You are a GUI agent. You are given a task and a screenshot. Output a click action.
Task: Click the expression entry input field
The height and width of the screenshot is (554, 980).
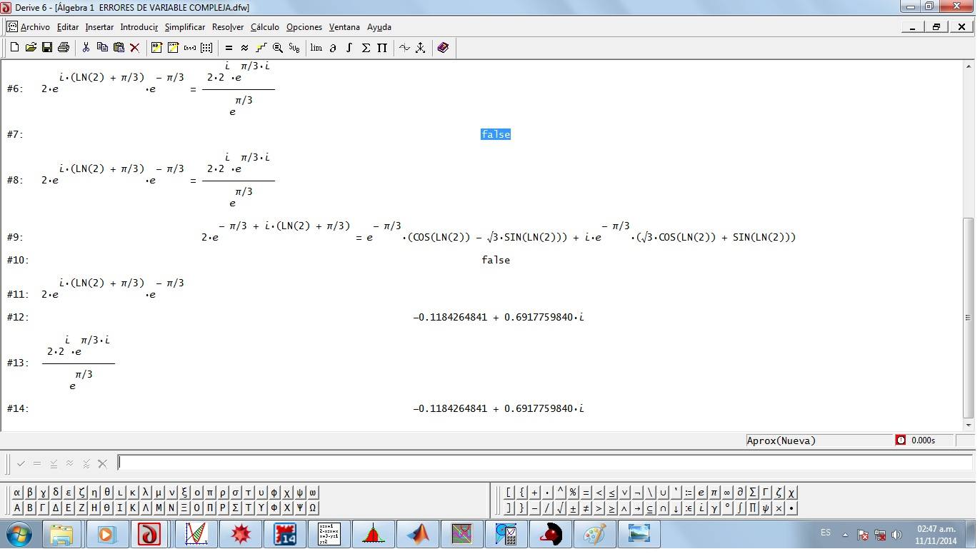(x=543, y=463)
